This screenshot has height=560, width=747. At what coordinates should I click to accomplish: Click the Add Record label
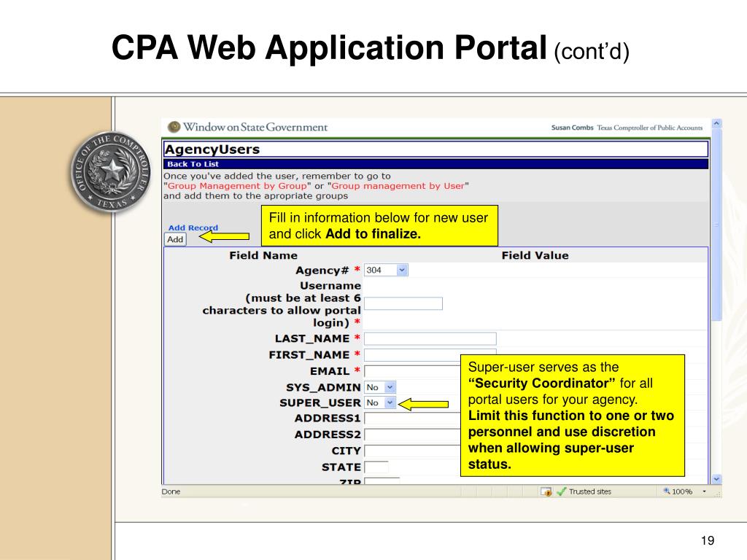(193, 227)
